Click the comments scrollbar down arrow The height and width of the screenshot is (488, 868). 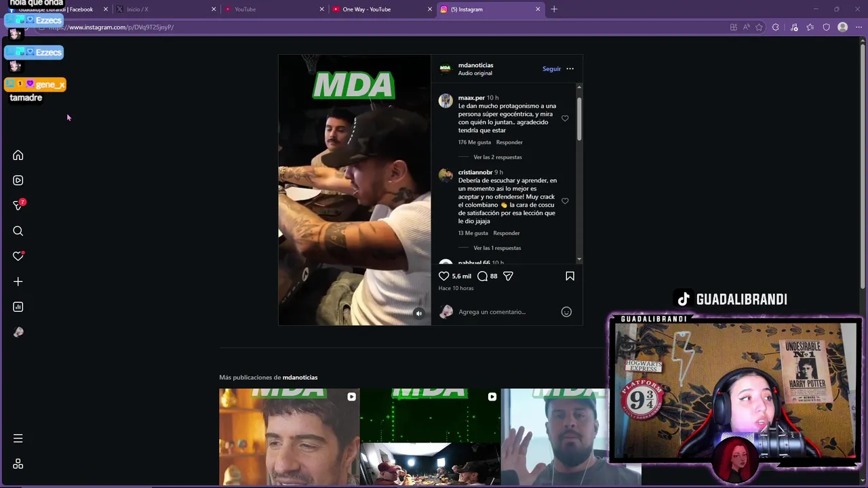[x=579, y=260]
